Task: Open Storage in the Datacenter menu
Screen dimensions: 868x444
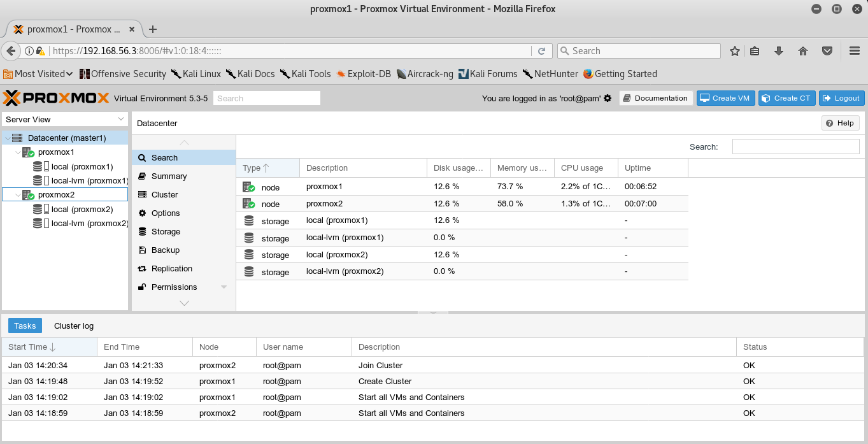Action: coord(184,231)
